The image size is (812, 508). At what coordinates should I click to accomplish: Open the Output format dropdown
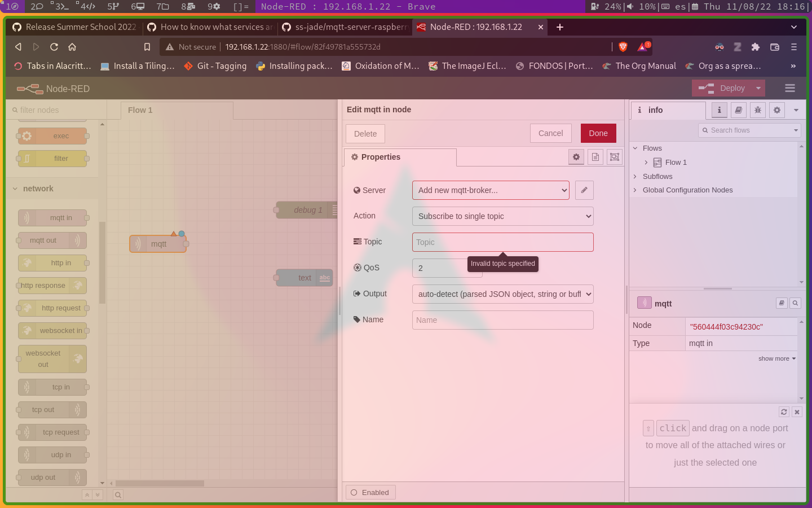[502, 294]
